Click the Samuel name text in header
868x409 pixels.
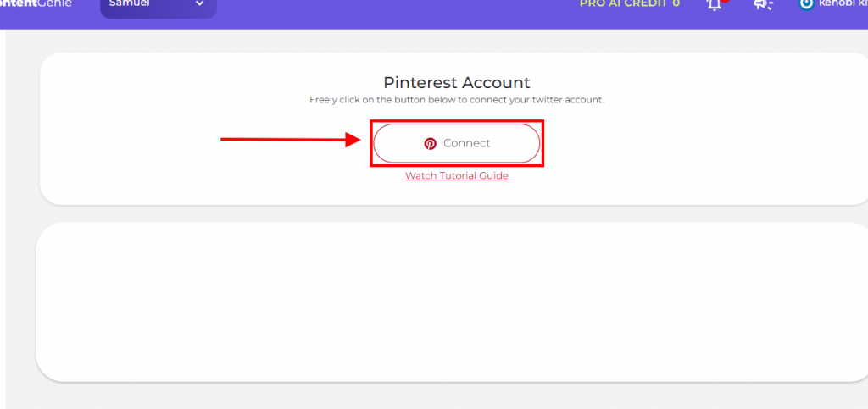tap(129, 3)
